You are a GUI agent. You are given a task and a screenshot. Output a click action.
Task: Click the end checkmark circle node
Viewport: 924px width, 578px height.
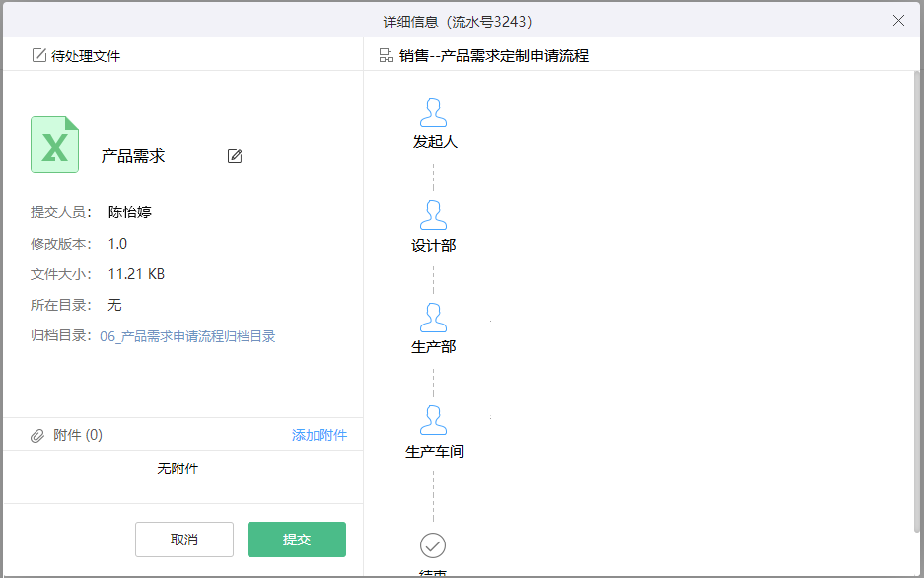tap(433, 544)
